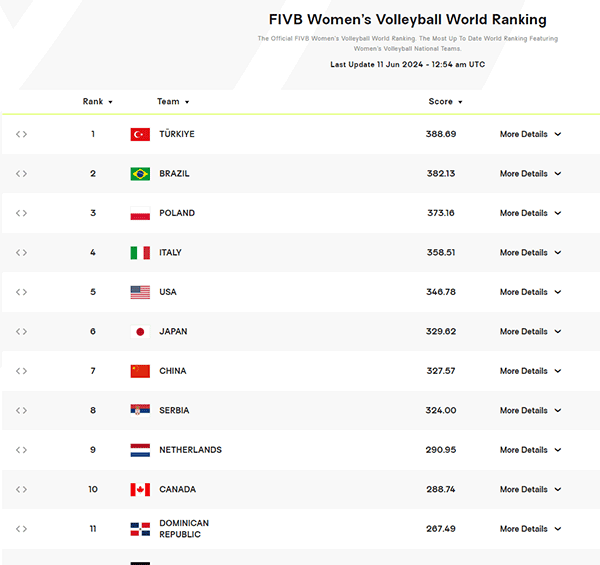
Task: Click the Dominican Republic flag icon
Action: coord(140,529)
